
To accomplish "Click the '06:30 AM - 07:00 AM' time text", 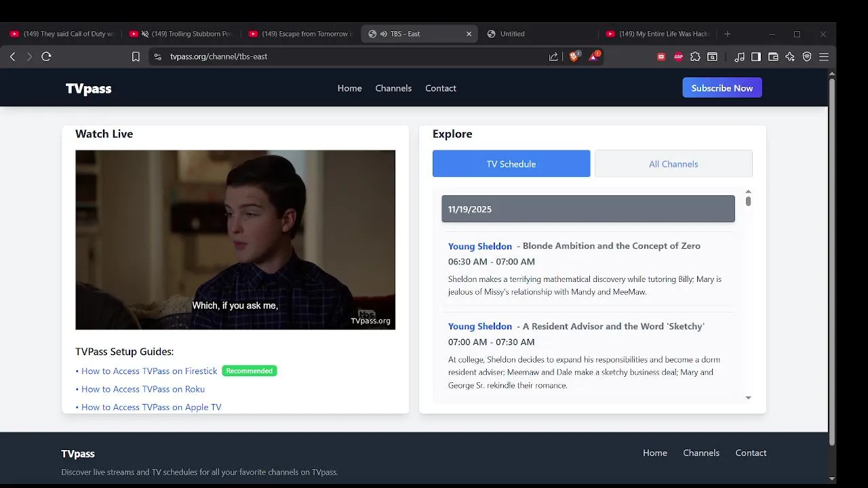I will coord(492,262).
